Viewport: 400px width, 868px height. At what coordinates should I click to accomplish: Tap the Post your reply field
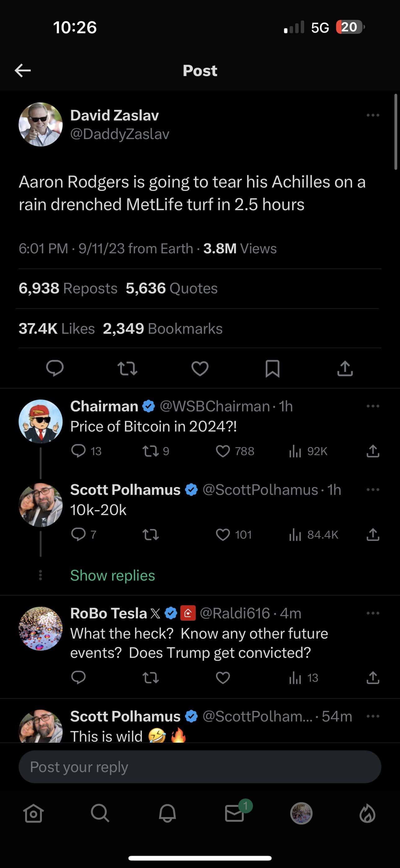pyautogui.click(x=200, y=767)
